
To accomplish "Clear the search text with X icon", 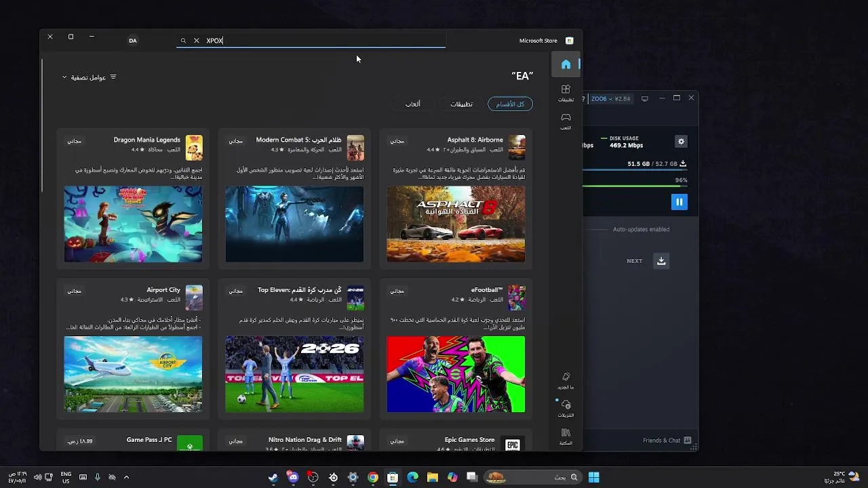I will pyautogui.click(x=197, y=41).
